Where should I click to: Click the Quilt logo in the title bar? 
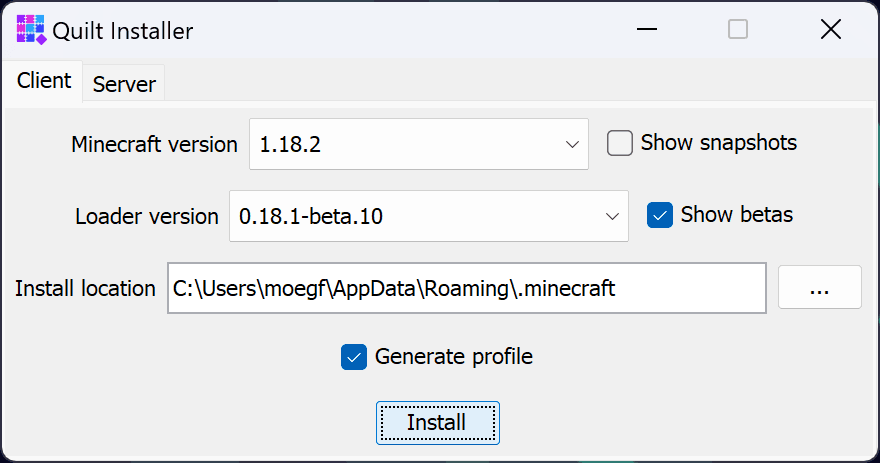[32, 30]
